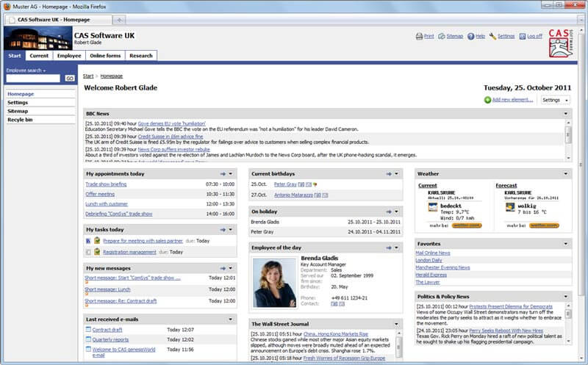
Task: Open the My appointments today dropdown arrow
Action: [x=231, y=174]
